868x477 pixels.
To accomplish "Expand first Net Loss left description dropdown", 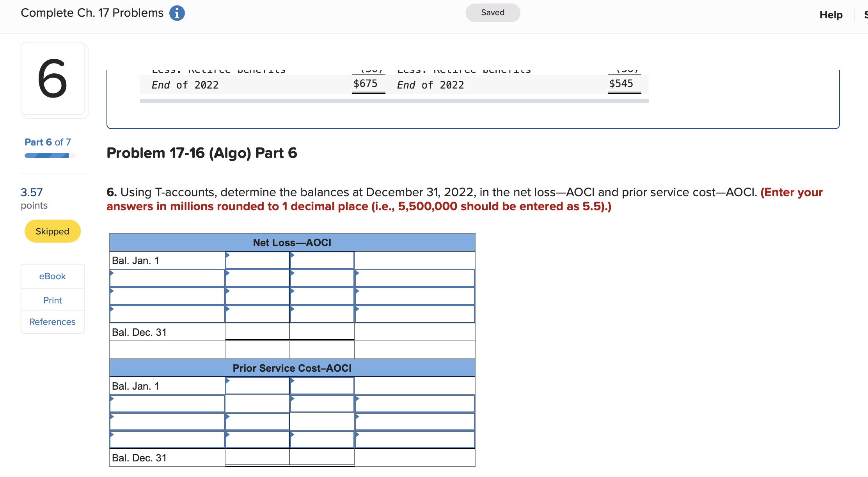I will tap(167, 278).
